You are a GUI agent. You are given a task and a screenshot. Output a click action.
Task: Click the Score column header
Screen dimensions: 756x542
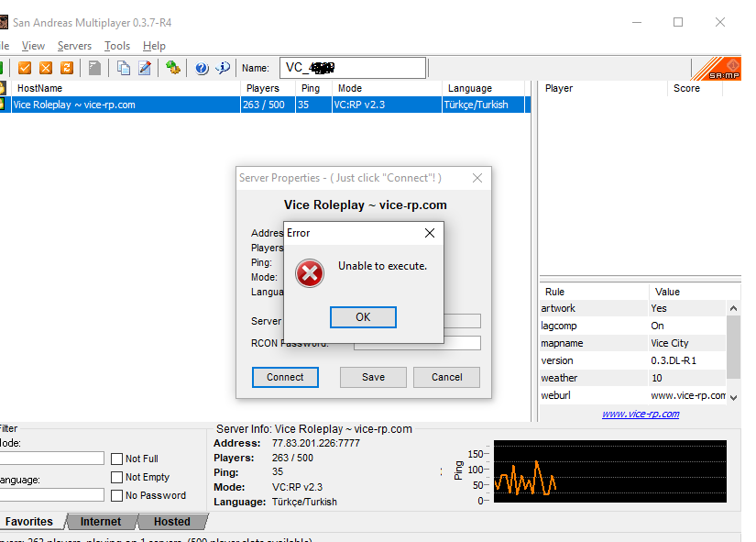click(x=695, y=88)
